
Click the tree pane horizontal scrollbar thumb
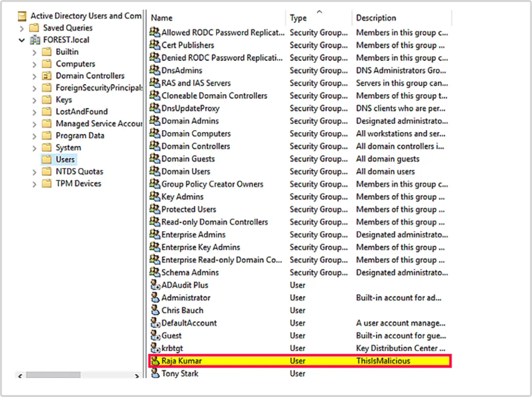53,375
